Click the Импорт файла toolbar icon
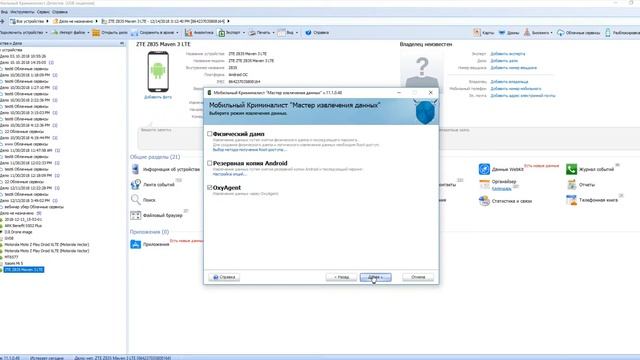 coord(55,33)
